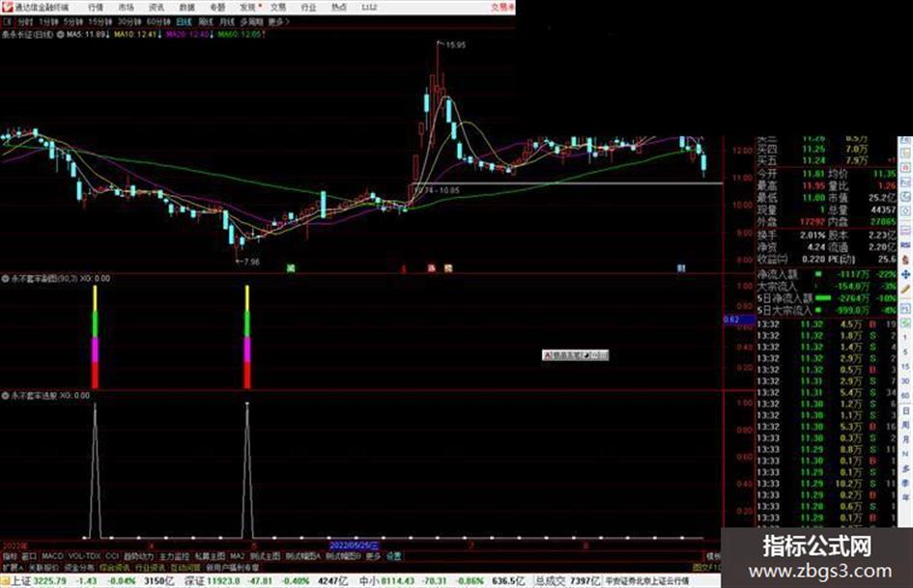The height and width of the screenshot is (588, 913).
Task: Click the first colored signal bar in sub-chart
Action: [95, 337]
